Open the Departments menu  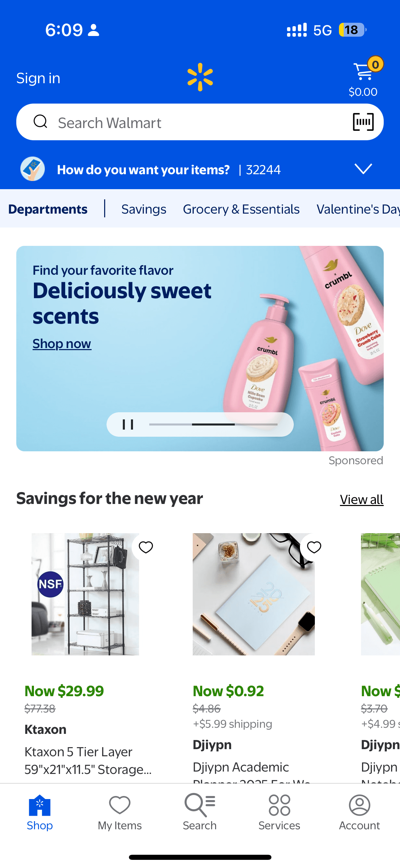(48, 209)
